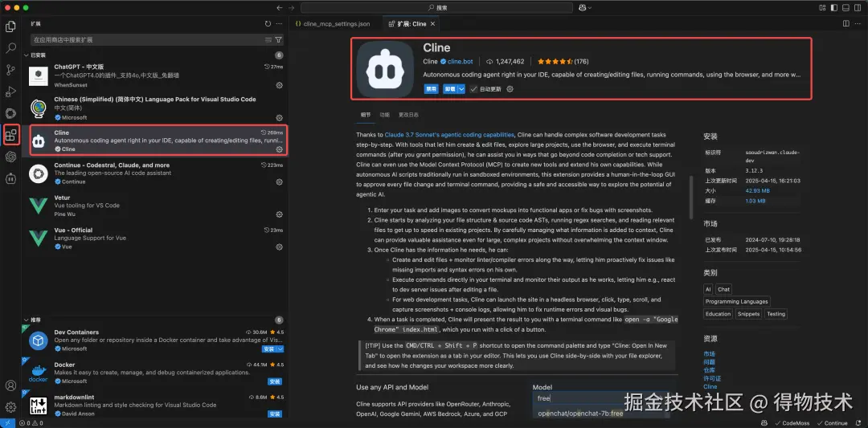Click CodeMoss in the status bar
The width and height of the screenshot is (868, 428).
coord(794,423)
